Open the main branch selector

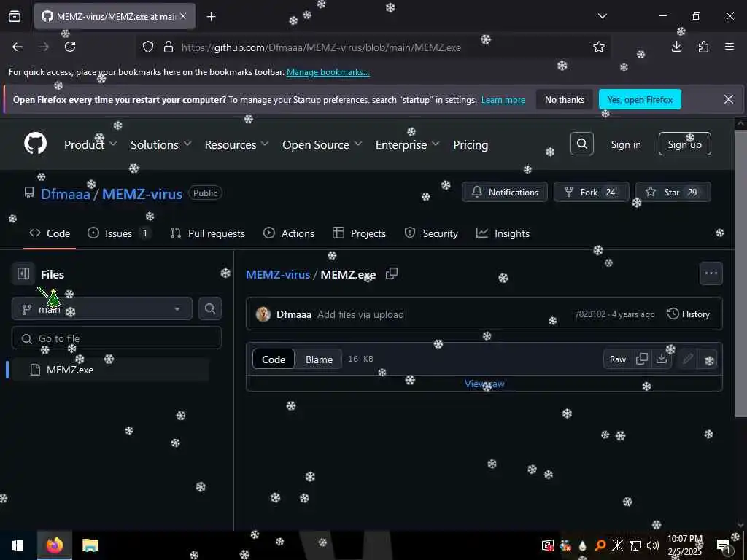(102, 308)
